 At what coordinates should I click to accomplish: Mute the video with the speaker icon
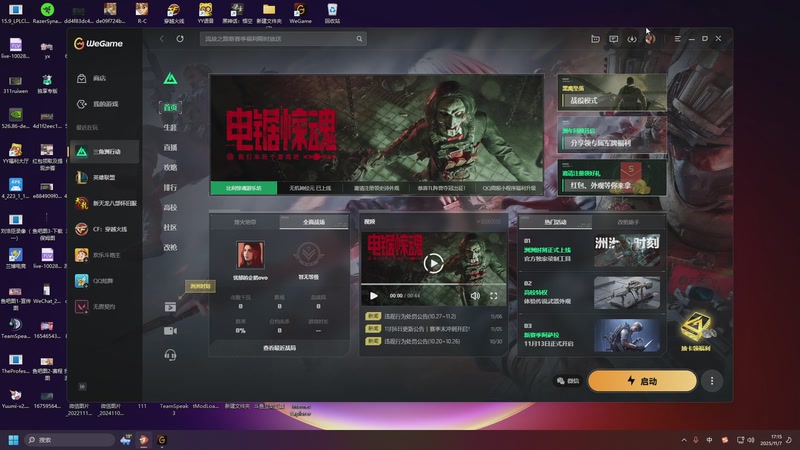click(x=475, y=296)
